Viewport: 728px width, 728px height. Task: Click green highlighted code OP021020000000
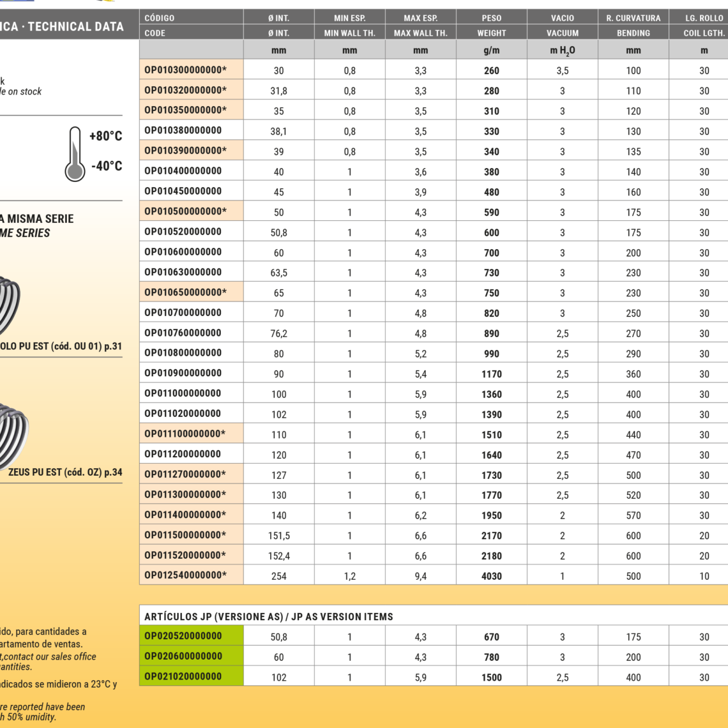pos(183,676)
